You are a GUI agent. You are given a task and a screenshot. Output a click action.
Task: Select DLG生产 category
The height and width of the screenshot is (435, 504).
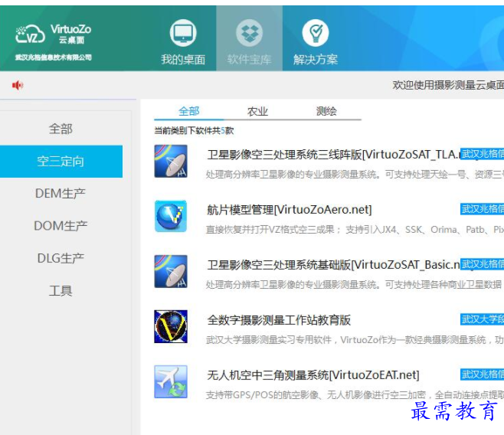61,258
